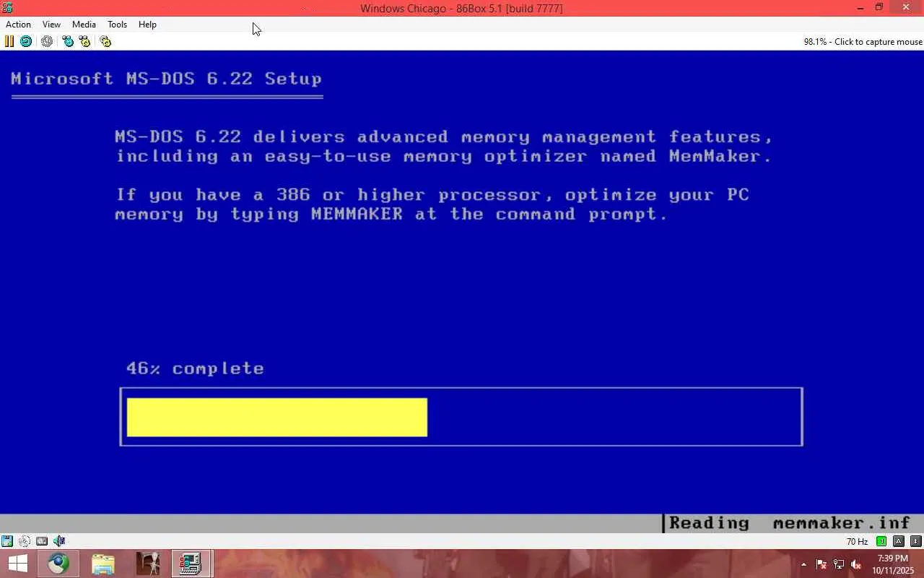This screenshot has width=924, height=578.
Task: Click the 'Microsoft MS-DOS 6.22 Setup' heading
Action: coord(167,79)
